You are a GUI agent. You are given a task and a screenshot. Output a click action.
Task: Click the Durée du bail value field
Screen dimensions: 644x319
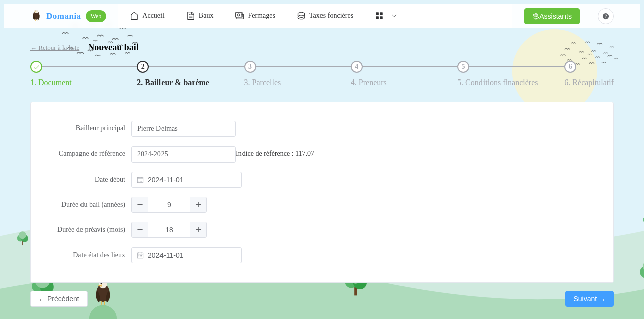(x=169, y=205)
